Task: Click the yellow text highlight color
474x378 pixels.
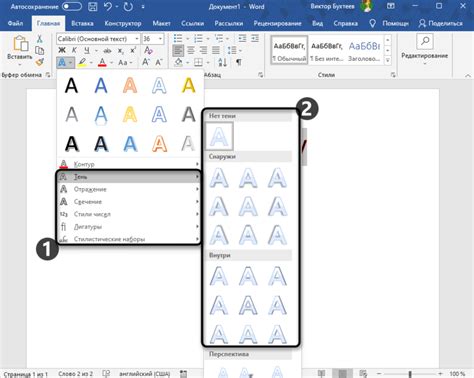Action: (82, 62)
